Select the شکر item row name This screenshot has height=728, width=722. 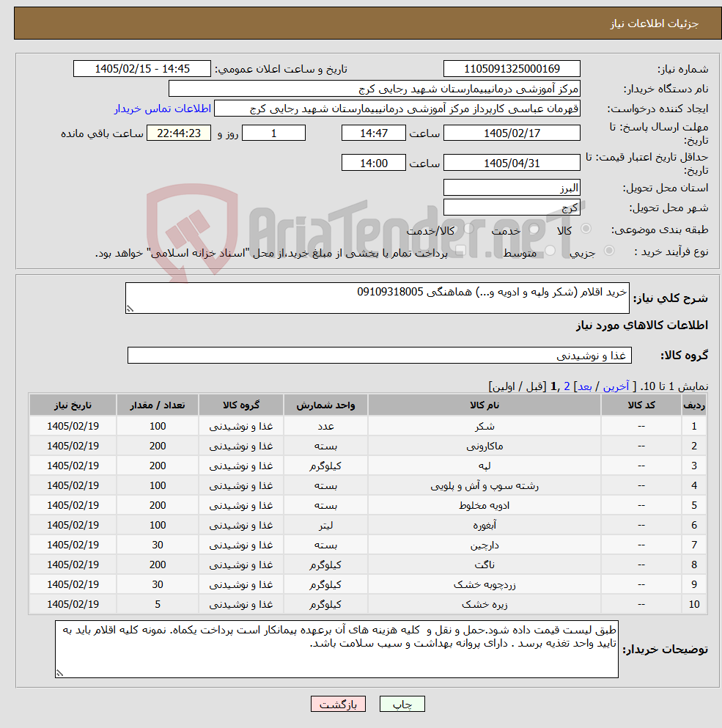pyautogui.click(x=485, y=426)
